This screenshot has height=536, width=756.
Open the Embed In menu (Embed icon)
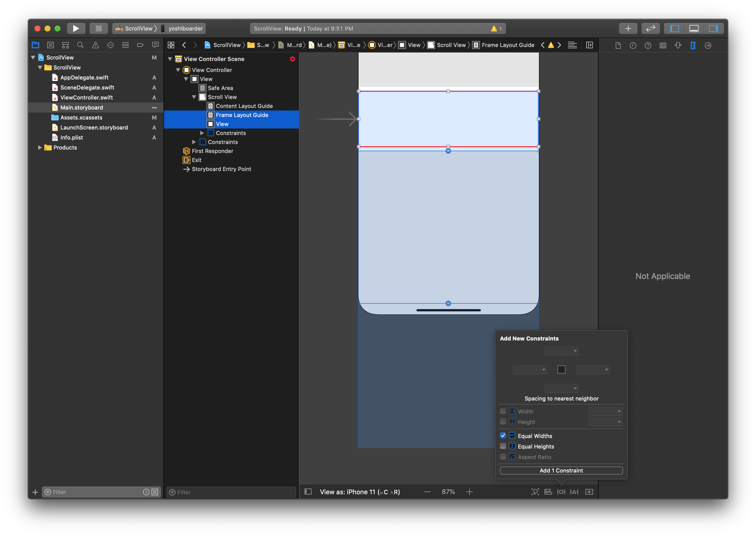click(x=590, y=492)
